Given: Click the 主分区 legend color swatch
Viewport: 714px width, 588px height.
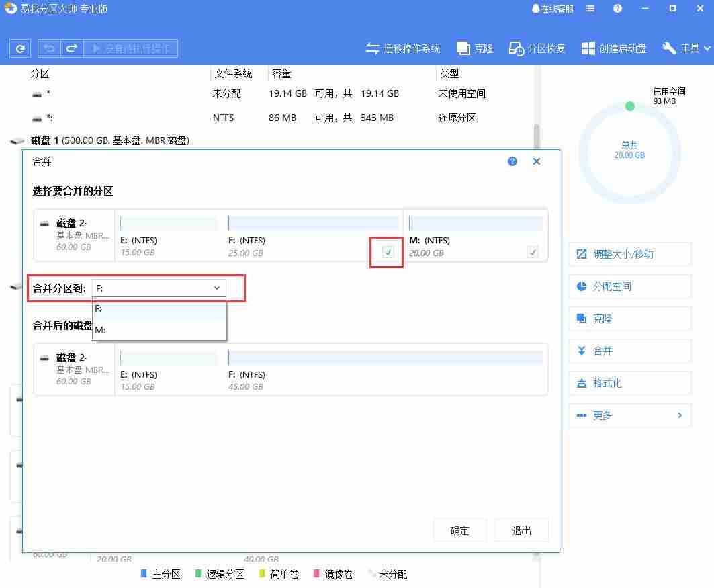Looking at the screenshot, I should (144, 573).
